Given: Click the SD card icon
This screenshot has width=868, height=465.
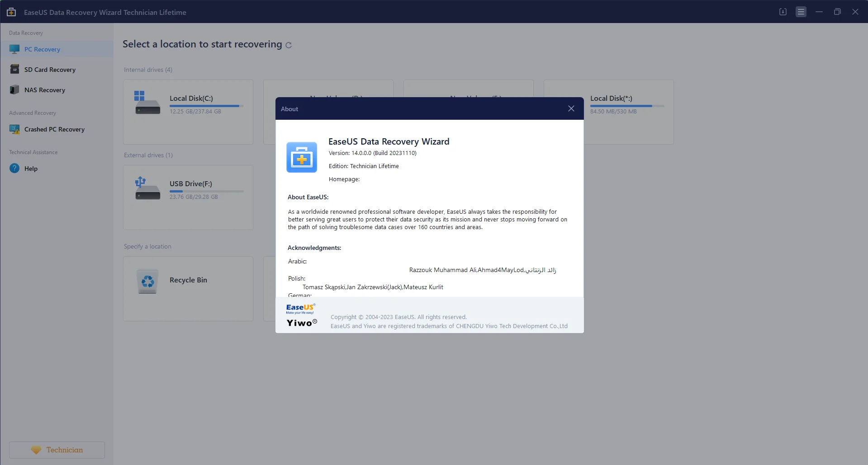Looking at the screenshot, I should [14, 69].
